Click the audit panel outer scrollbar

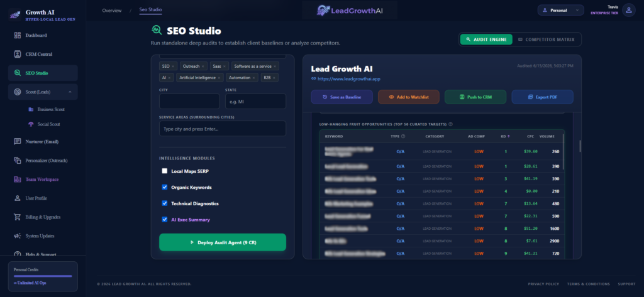pos(580,146)
